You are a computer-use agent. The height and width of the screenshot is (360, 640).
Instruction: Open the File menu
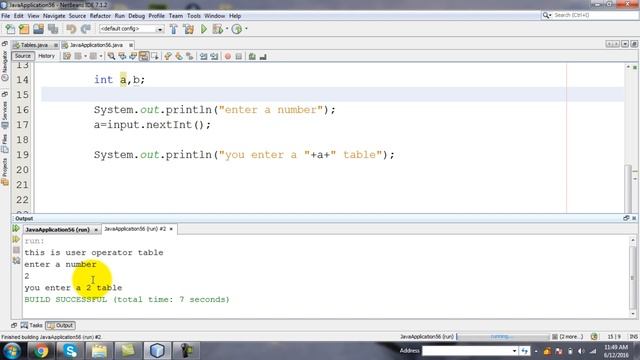(6, 16)
